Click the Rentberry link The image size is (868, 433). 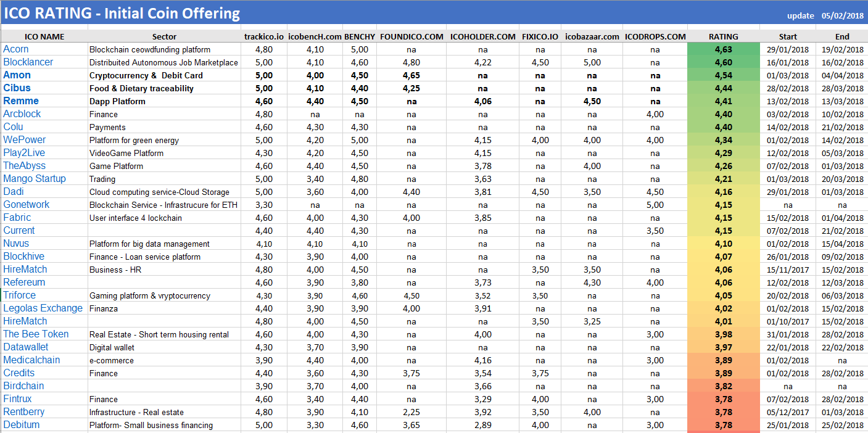pos(24,412)
